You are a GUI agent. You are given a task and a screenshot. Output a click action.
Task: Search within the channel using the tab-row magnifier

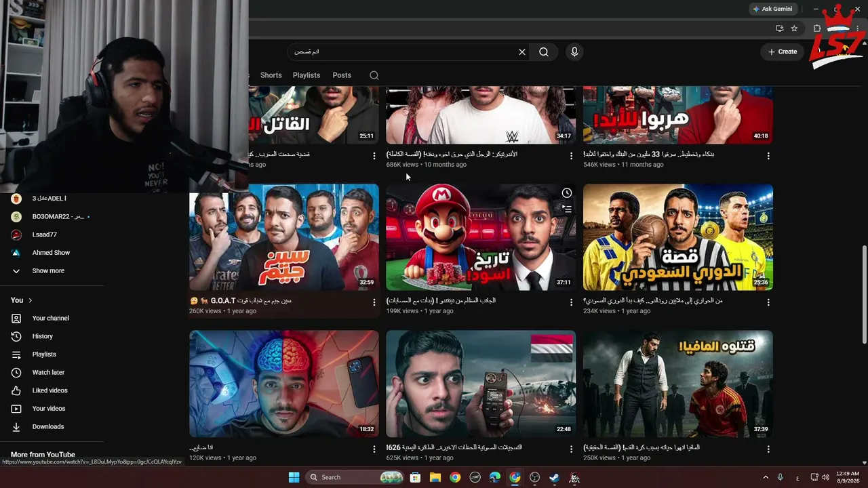point(374,75)
